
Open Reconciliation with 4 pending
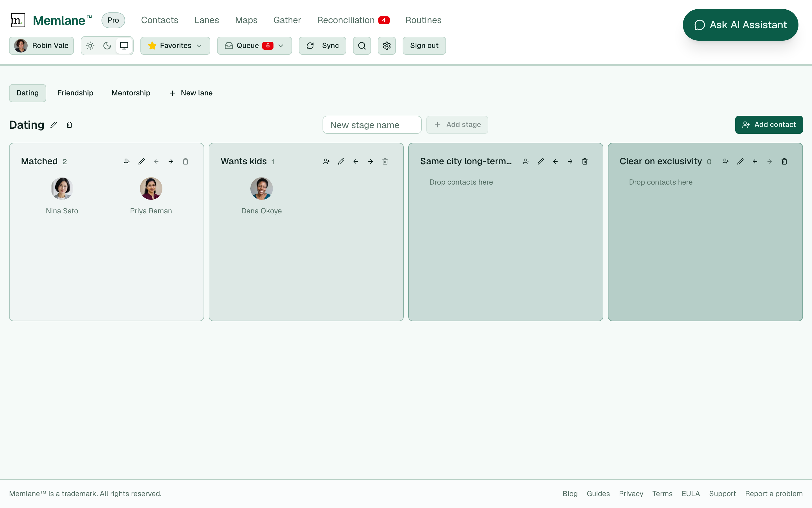[x=353, y=20]
